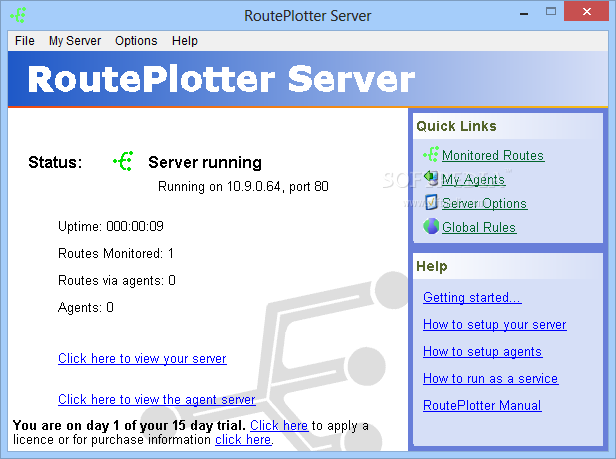Follow 'Click here' link to apply a licence
The image size is (616, 459).
(x=279, y=426)
